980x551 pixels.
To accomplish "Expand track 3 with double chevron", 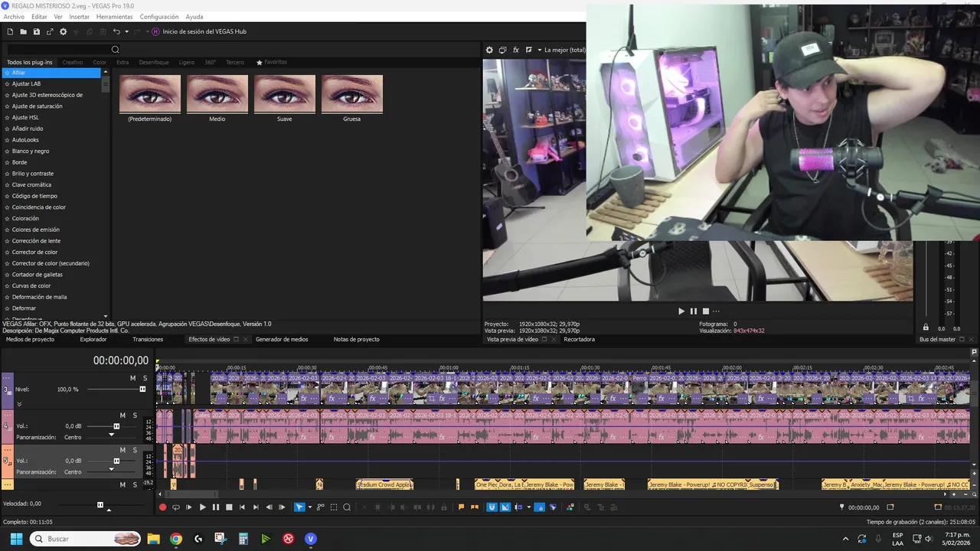I will tap(19, 403).
